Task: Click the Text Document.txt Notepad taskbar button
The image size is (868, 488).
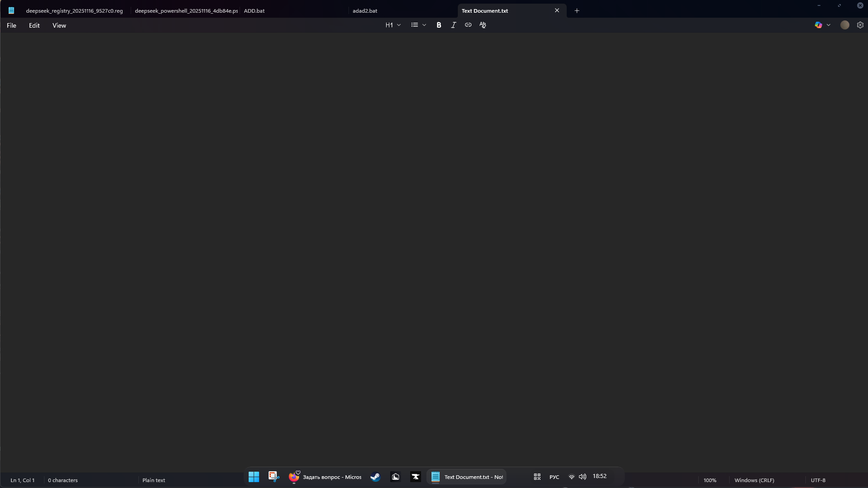Action: click(x=466, y=477)
